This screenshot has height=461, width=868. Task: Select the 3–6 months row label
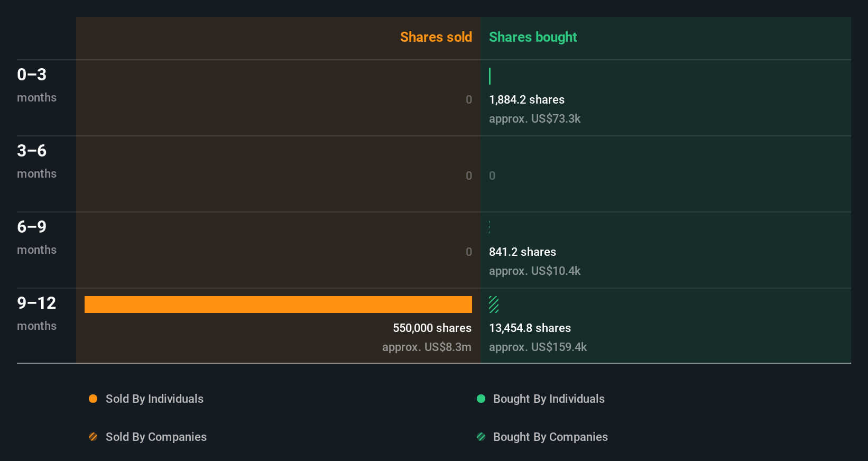(x=36, y=161)
